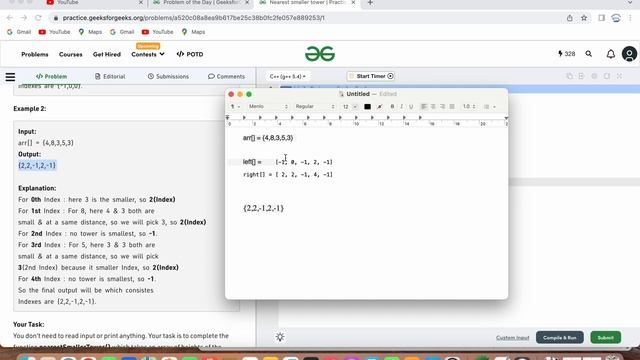
Task: Open the browser tab search chevron
Action: (x=631, y=3)
